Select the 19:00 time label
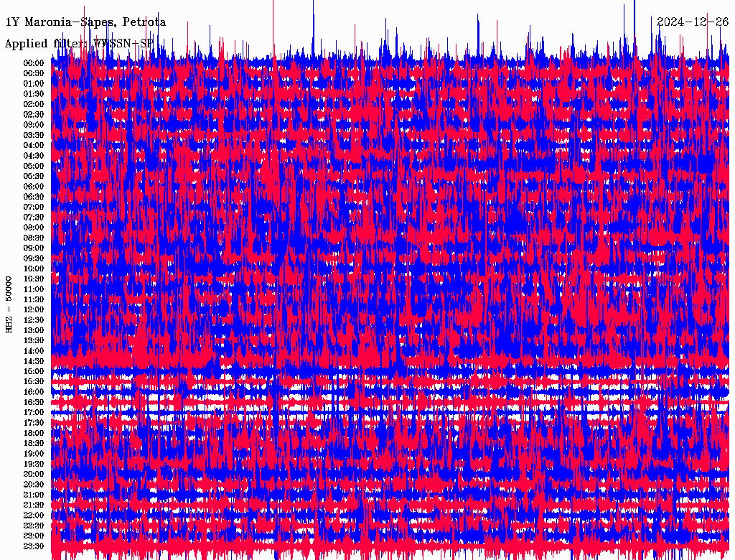 click(34, 454)
